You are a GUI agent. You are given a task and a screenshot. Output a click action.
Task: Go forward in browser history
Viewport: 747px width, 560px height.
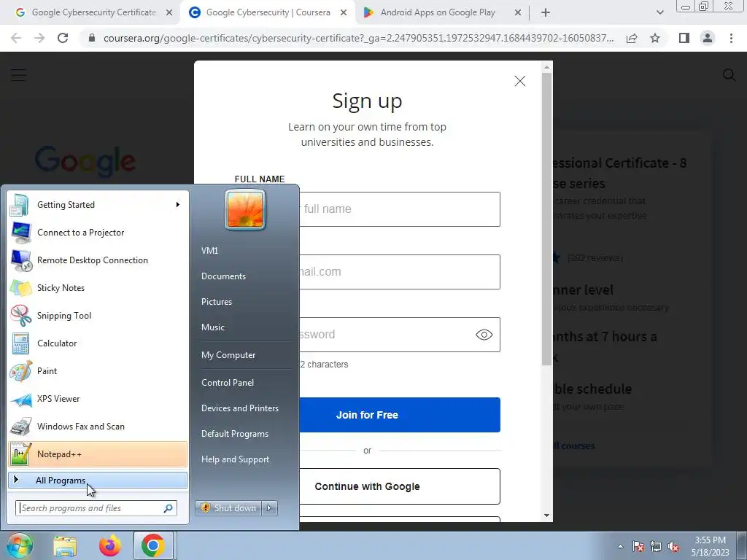click(x=39, y=38)
